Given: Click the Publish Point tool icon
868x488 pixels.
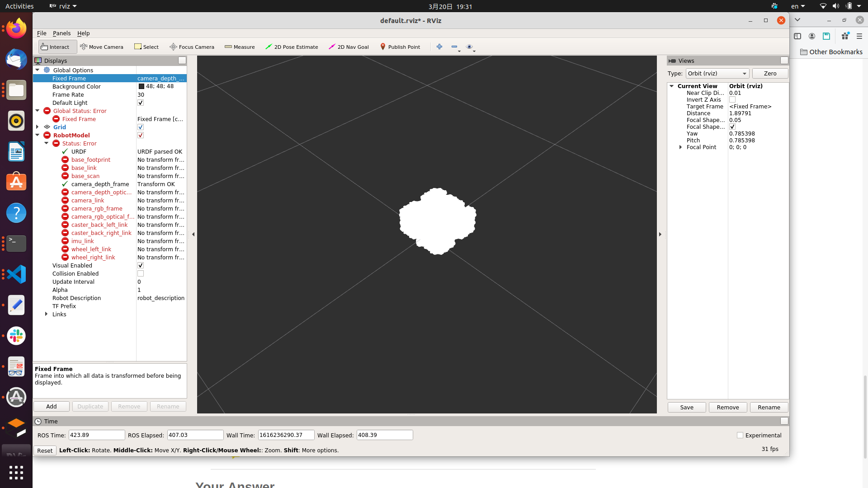Looking at the screenshot, I should pyautogui.click(x=382, y=47).
